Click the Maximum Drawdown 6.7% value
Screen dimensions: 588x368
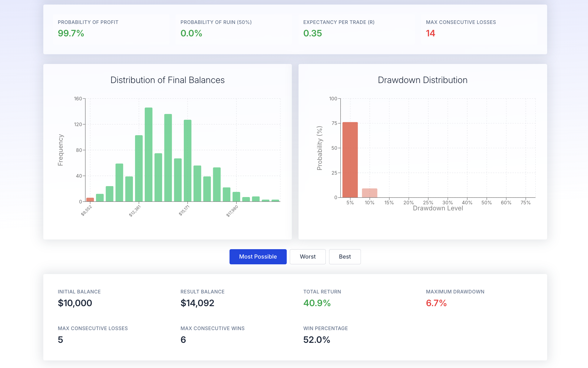coord(436,303)
